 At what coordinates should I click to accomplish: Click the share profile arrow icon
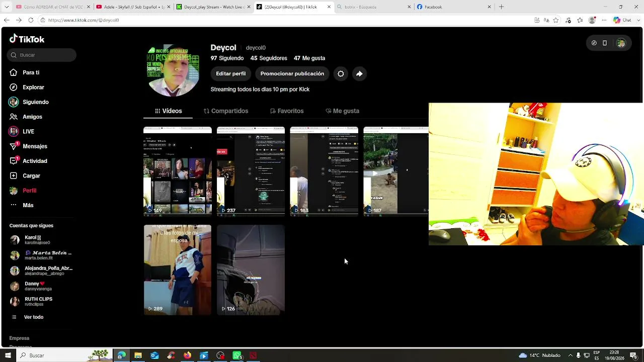(359, 73)
